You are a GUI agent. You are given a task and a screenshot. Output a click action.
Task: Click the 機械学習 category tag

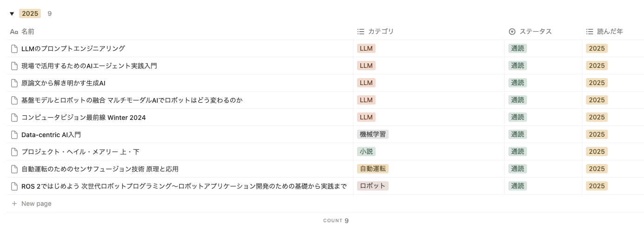[373, 134]
